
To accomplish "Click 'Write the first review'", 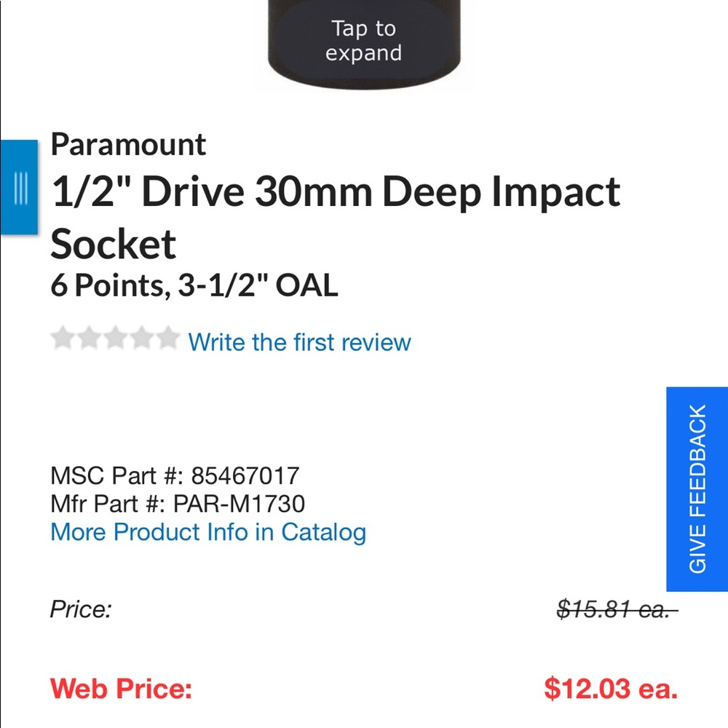I will pos(299,342).
